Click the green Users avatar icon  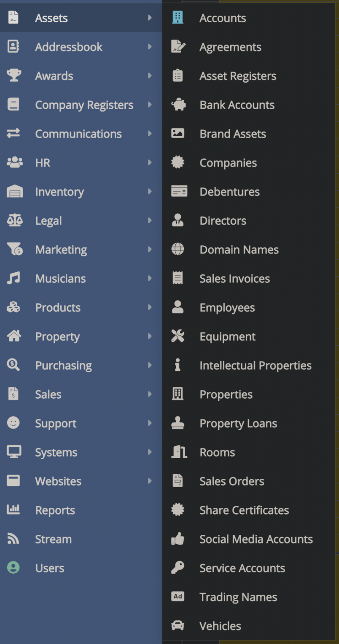[x=13, y=568]
